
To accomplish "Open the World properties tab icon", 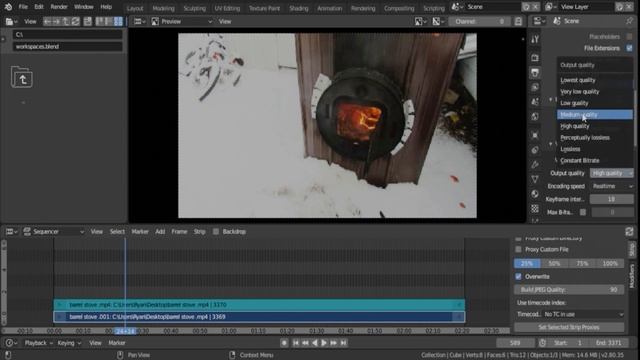I will click(535, 117).
